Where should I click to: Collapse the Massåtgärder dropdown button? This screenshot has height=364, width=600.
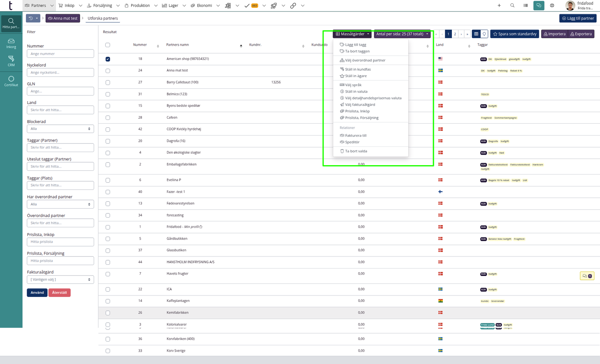point(352,34)
